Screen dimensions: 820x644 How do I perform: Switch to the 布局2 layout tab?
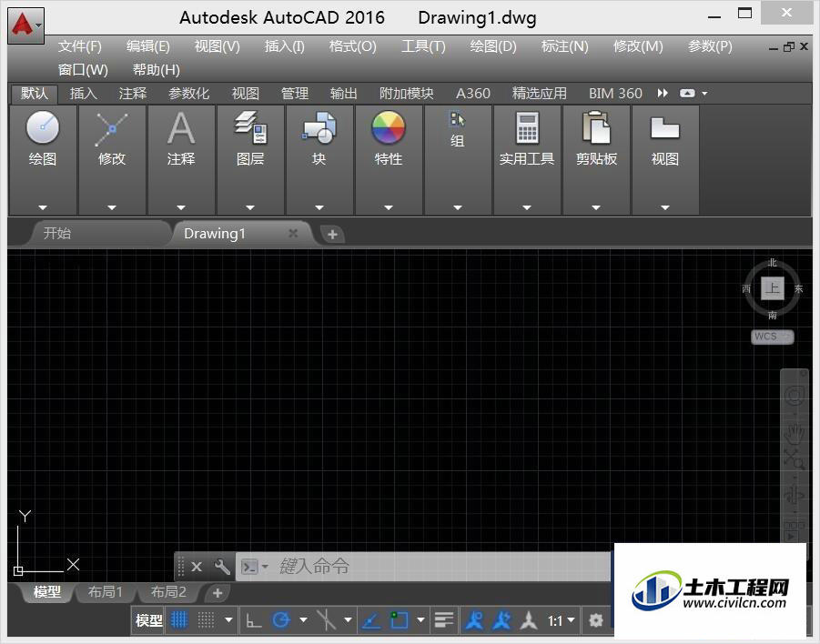tap(168, 592)
